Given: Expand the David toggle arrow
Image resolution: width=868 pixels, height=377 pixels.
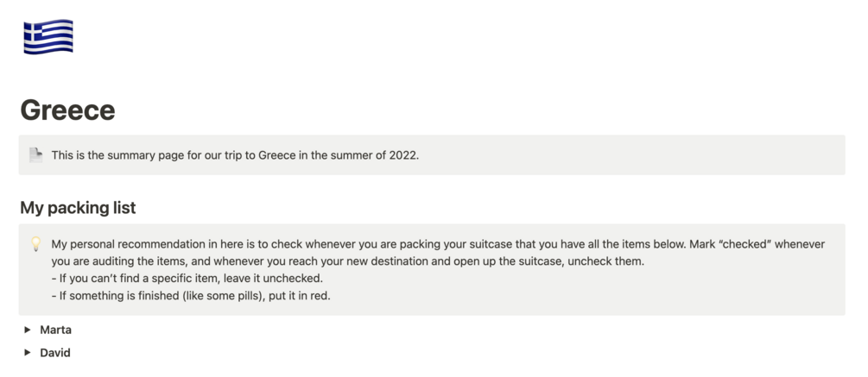Looking at the screenshot, I should click(x=27, y=353).
